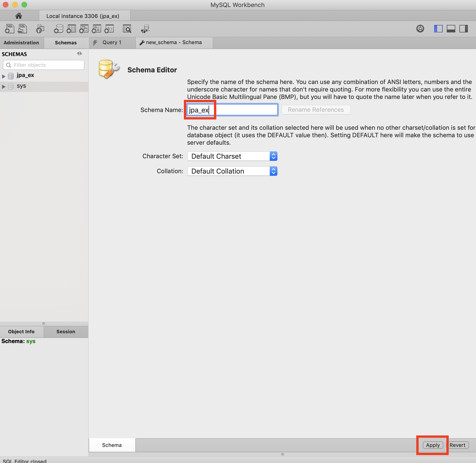Click create new stored procedure icon

point(97,29)
